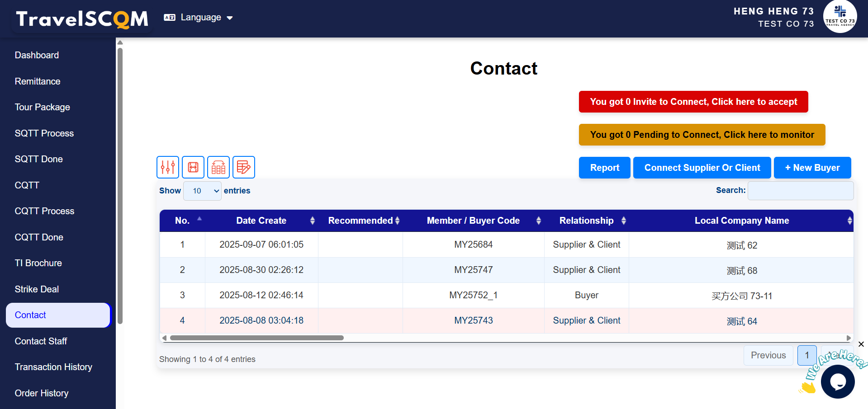Click the TravelSCQM logo
The image size is (868, 409).
pos(82,19)
